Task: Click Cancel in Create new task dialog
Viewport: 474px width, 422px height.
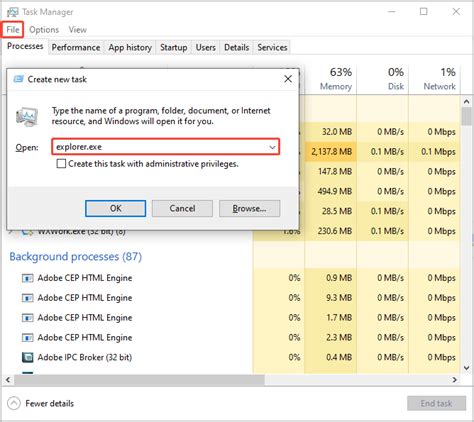Action: pos(182,208)
